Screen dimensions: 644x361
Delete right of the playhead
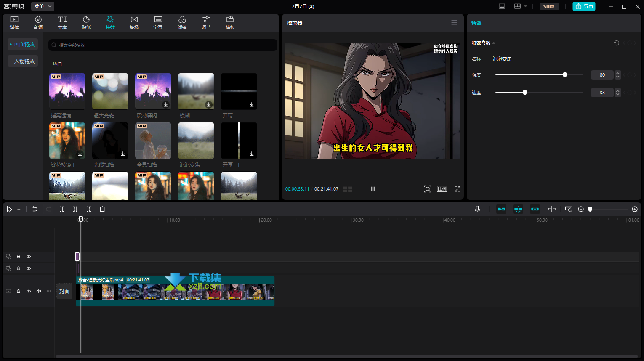89,209
